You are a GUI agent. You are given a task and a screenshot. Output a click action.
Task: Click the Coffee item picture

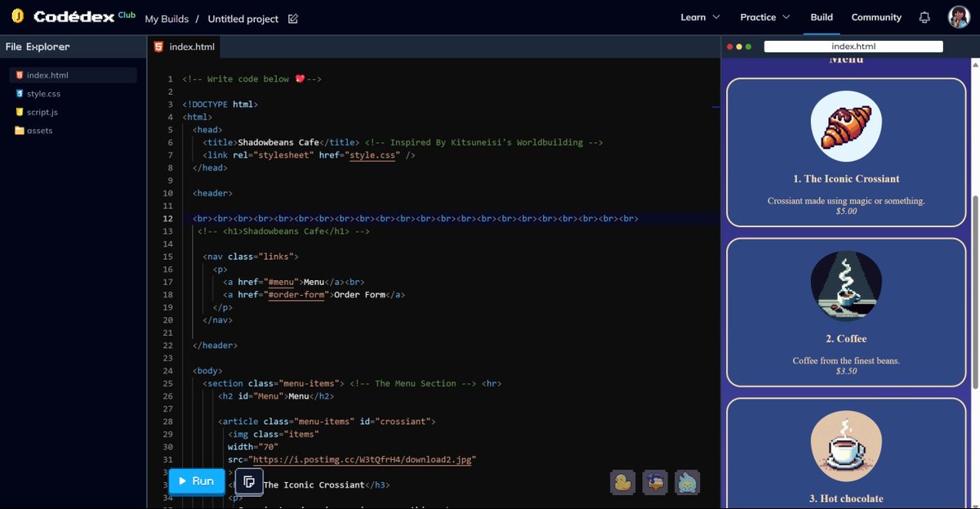click(x=846, y=286)
